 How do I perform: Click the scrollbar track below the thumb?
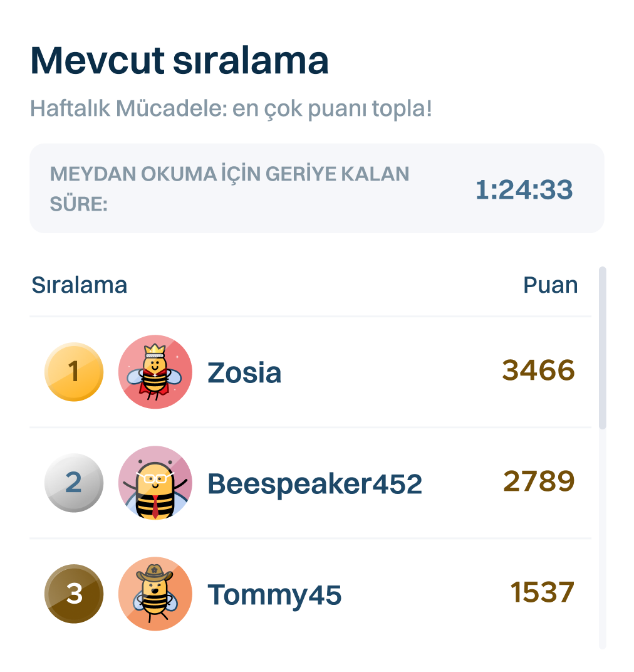[x=603, y=539]
